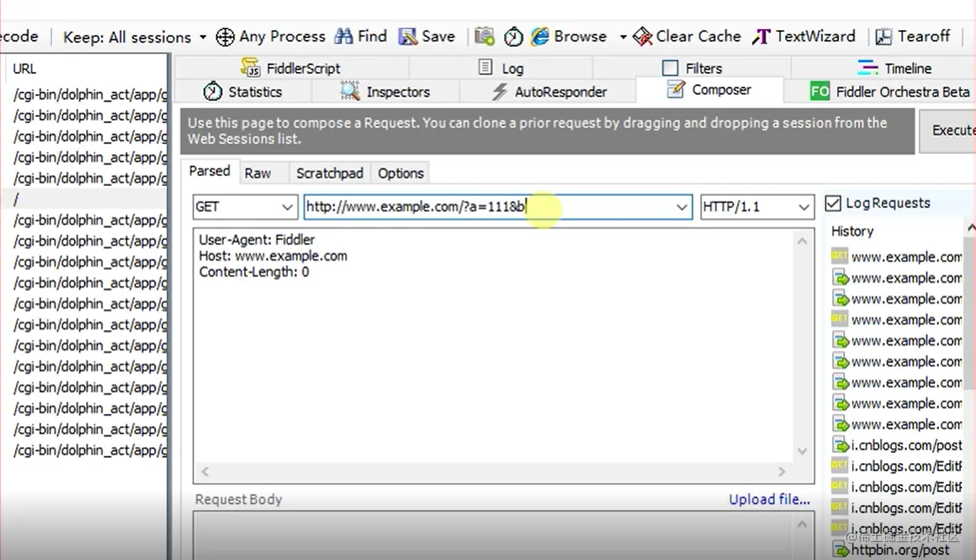Click the Log tab document icon

486,67
